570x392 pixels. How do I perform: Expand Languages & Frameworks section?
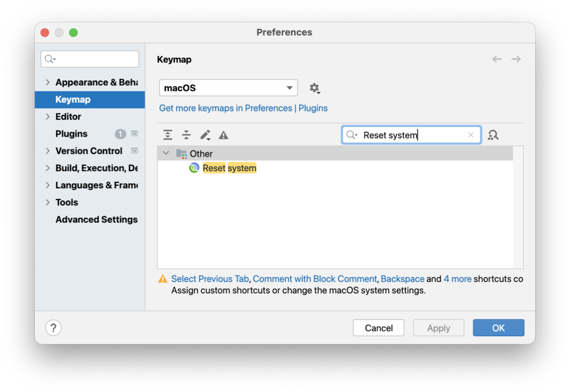pyautogui.click(x=48, y=185)
